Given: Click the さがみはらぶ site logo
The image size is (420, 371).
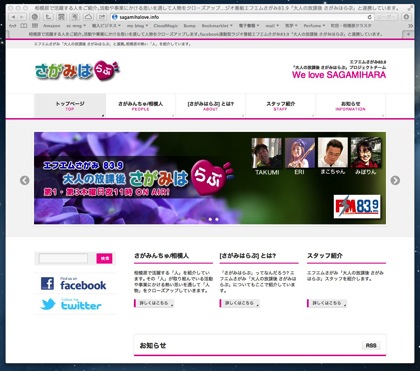Looking at the screenshot, I should 77,71.
